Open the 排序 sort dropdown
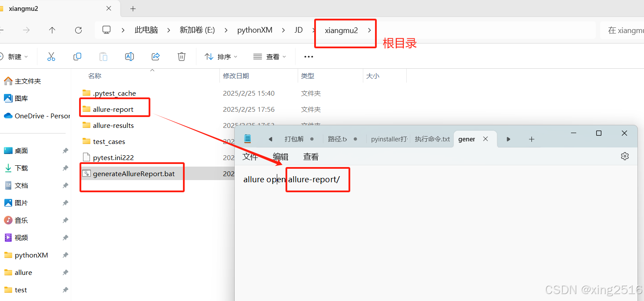 point(221,57)
